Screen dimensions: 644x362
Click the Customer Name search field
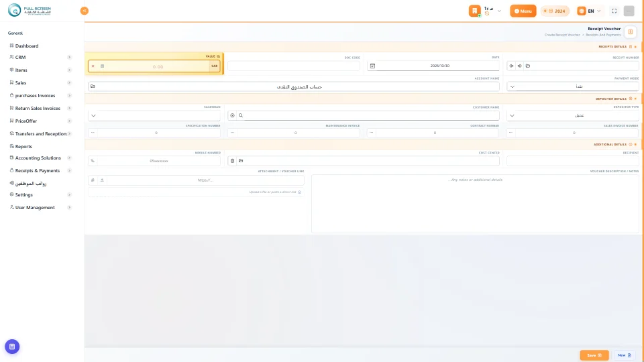pos(372,115)
